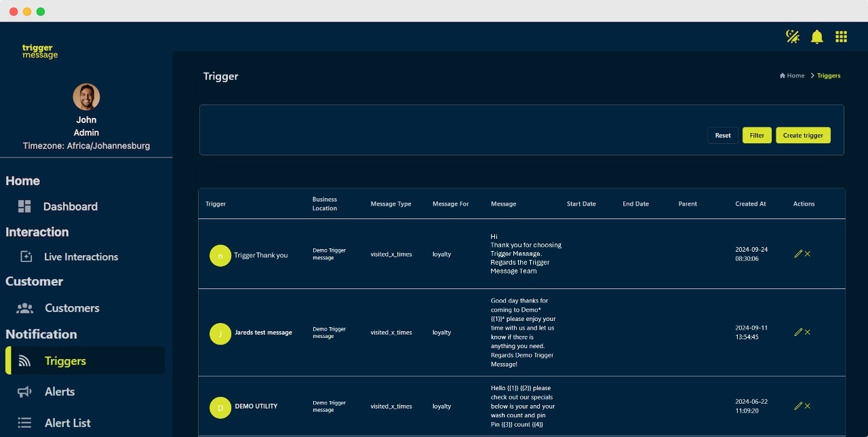The width and height of the screenshot is (868, 437).
Task: Open Dashboard from the sidebar
Action: point(70,206)
